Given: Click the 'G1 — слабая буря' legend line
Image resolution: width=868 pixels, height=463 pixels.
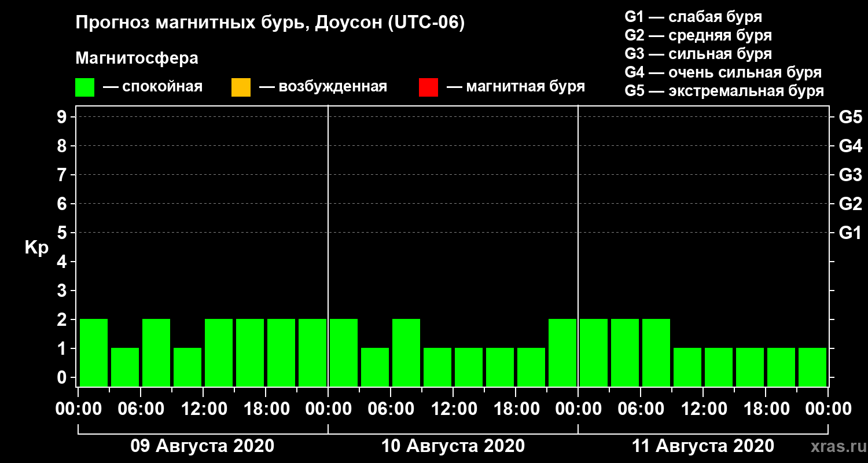Looking at the screenshot, I should [x=693, y=17].
